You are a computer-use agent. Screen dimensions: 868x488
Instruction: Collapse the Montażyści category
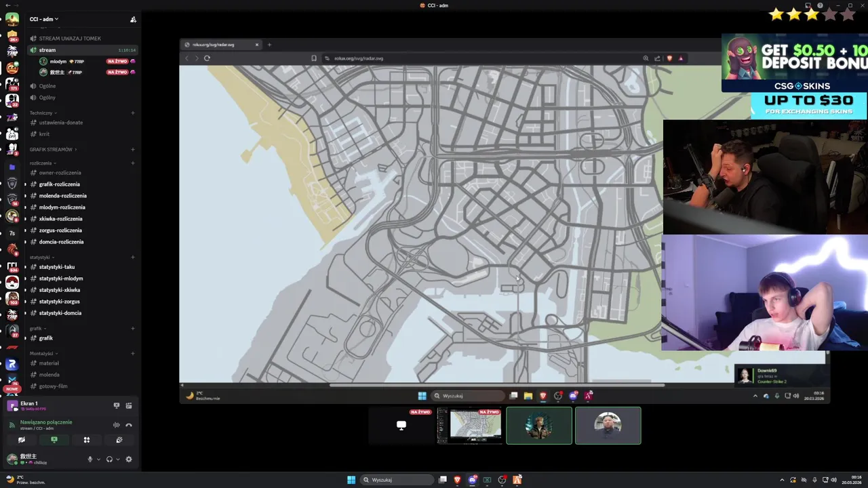(x=43, y=353)
